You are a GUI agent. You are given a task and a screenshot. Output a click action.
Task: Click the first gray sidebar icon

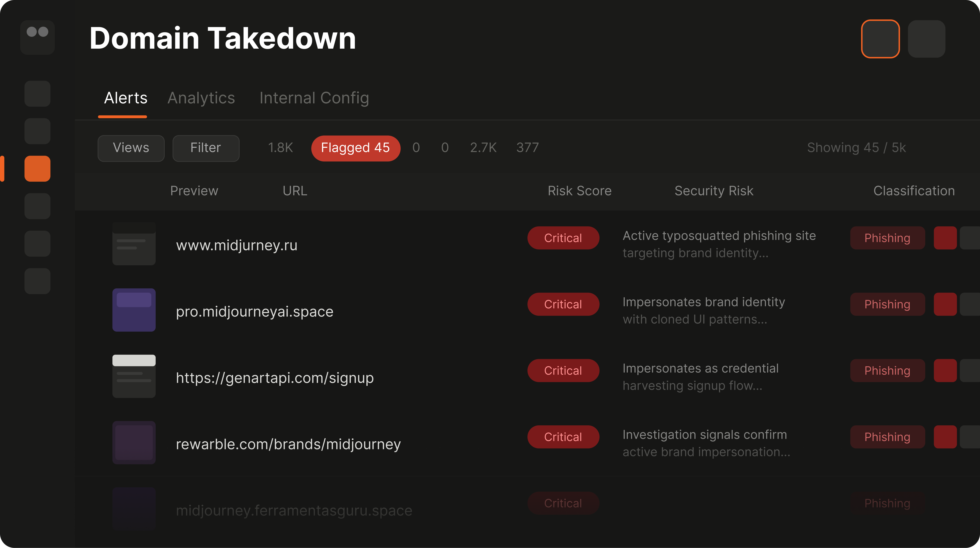click(x=37, y=94)
